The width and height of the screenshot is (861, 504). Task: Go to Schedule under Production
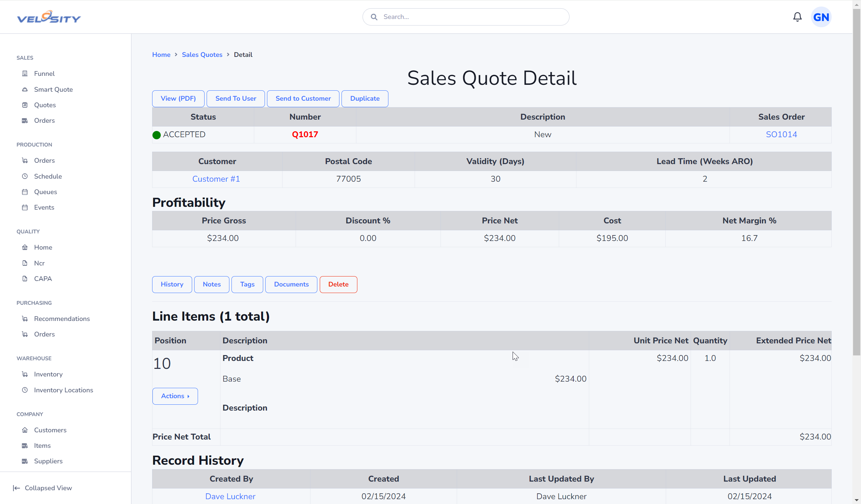point(48,176)
